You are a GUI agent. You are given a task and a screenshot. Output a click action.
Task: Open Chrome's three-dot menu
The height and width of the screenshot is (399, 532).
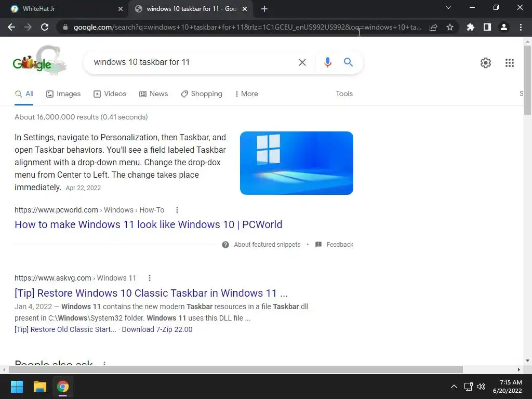pyautogui.click(x=521, y=27)
